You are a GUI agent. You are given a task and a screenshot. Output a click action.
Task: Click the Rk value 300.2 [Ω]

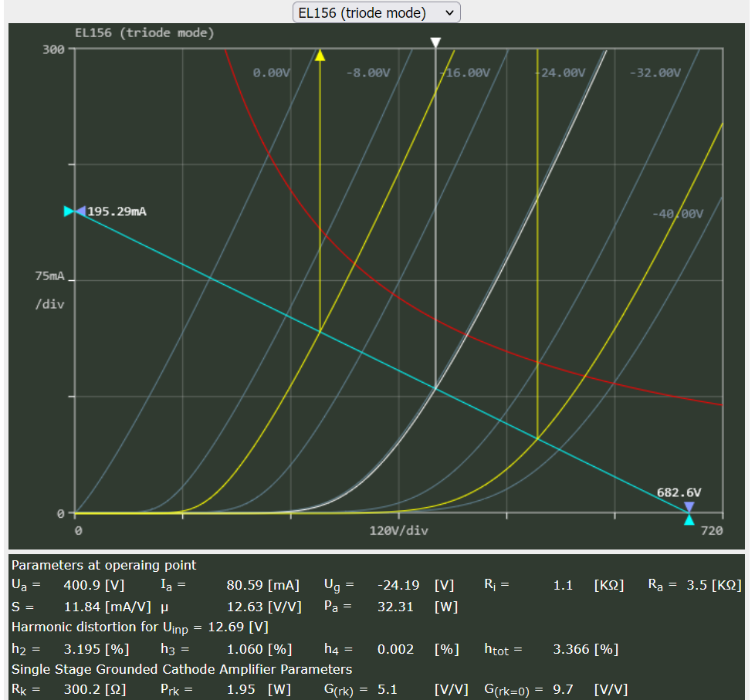(x=95, y=689)
